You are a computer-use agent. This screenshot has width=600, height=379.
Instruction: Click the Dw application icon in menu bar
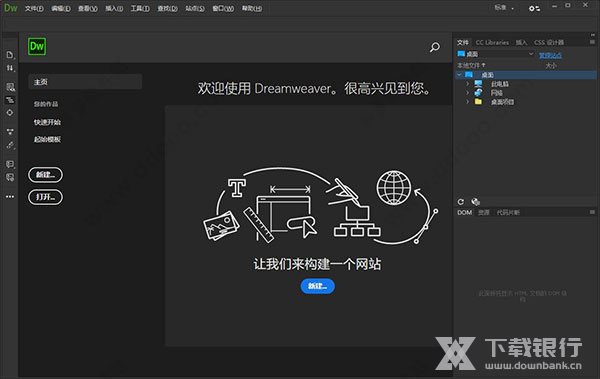(11, 8)
